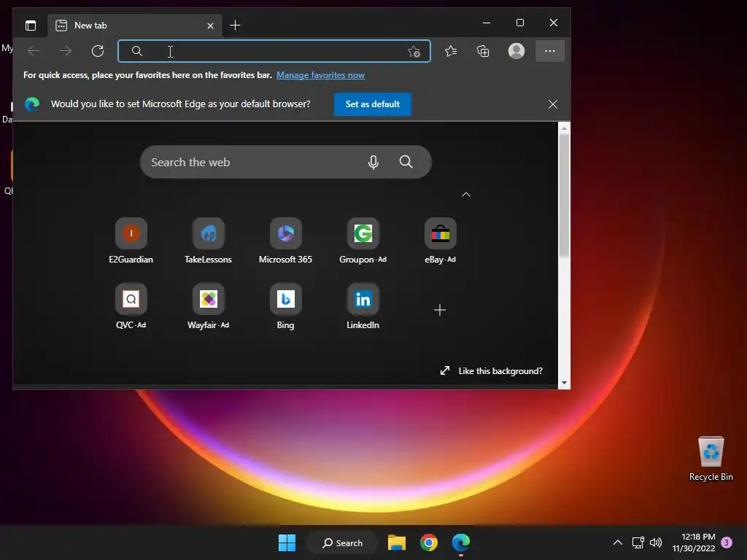The width and height of the screenshot is (747, 560).
Task: Open the QVC ad tile
Action: [131, 306]
